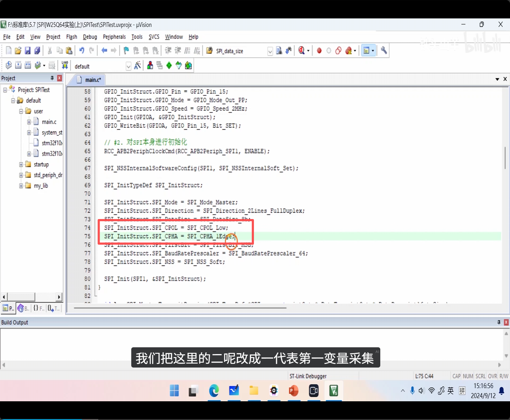Navigate backwards with the blue arrow
Screen dimensions: 510x420
pyautogui.click(x=104, y=50)
